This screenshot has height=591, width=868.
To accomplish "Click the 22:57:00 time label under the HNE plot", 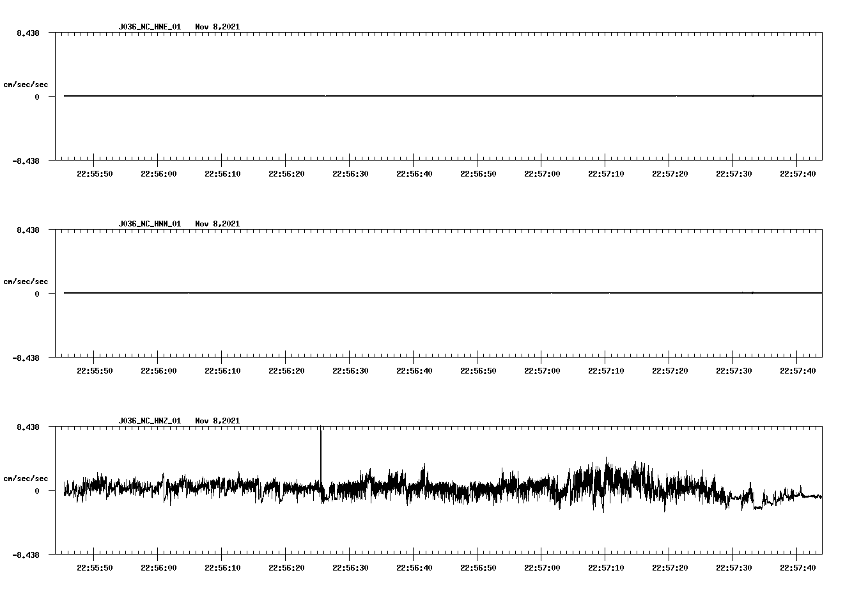I will (542, 174).
